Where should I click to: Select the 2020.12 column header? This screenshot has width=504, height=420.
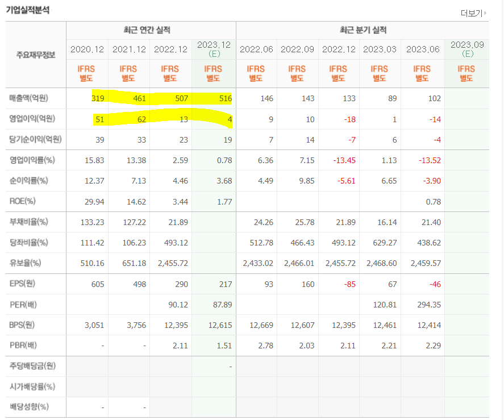click(x=87, y=49)
